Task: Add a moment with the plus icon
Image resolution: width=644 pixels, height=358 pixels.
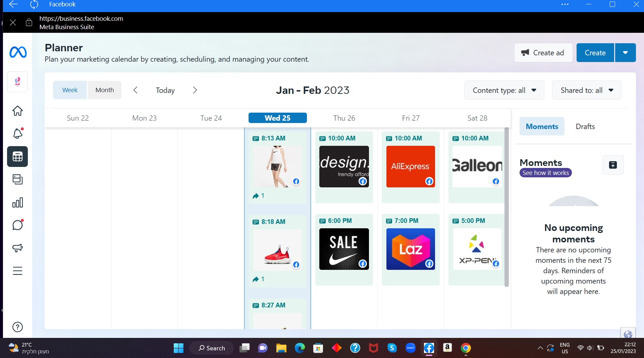Action: [613, 165]
